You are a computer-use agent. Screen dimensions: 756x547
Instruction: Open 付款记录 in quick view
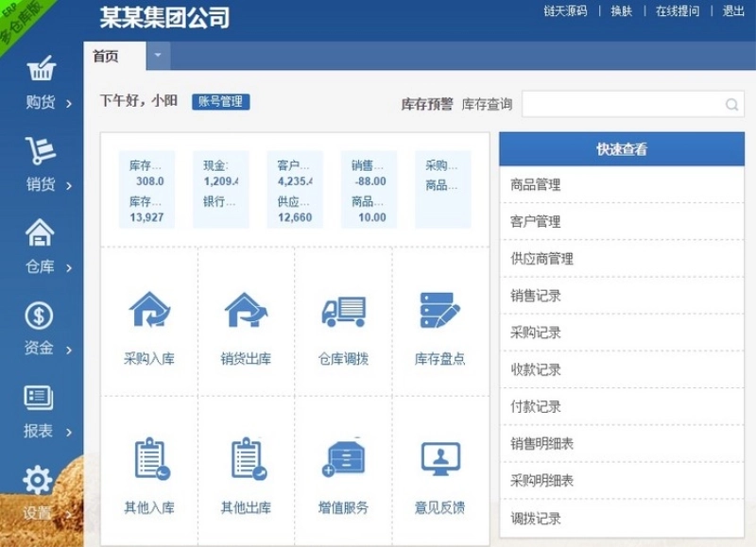pos(622,407)
